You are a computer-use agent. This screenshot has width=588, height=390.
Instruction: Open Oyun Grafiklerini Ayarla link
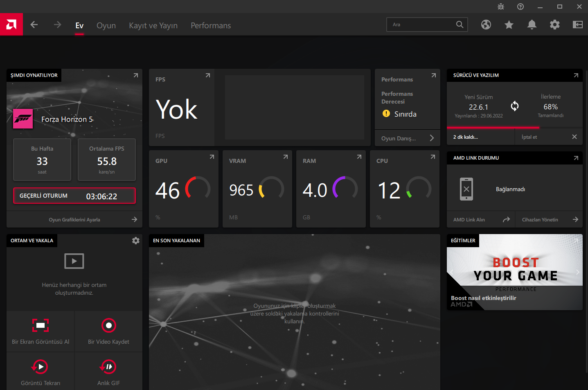point(74,220)
